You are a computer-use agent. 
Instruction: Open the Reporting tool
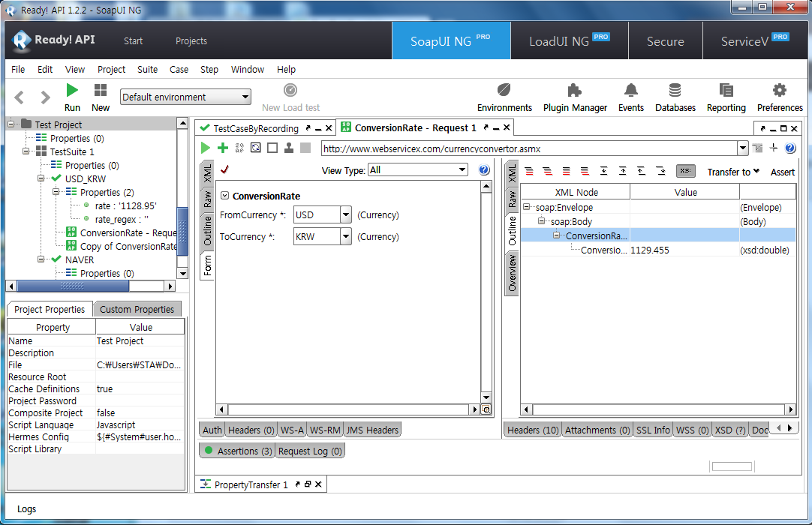click(726, 97)
